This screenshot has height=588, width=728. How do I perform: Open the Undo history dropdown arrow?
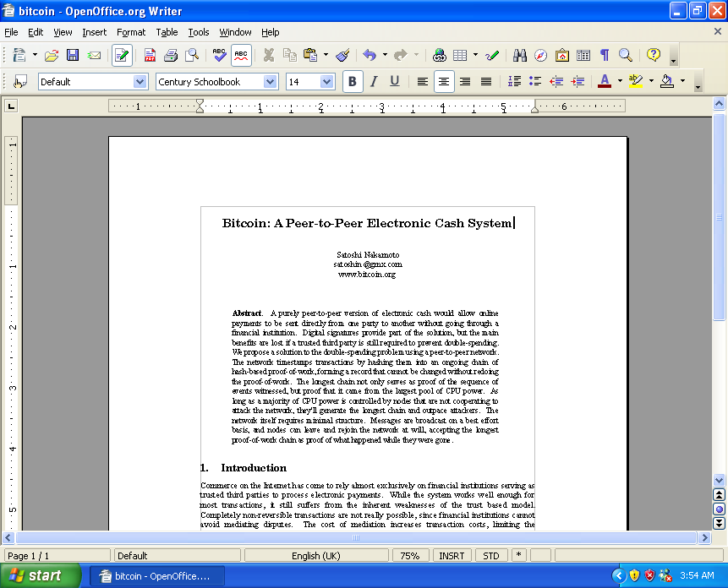[385, 55]
